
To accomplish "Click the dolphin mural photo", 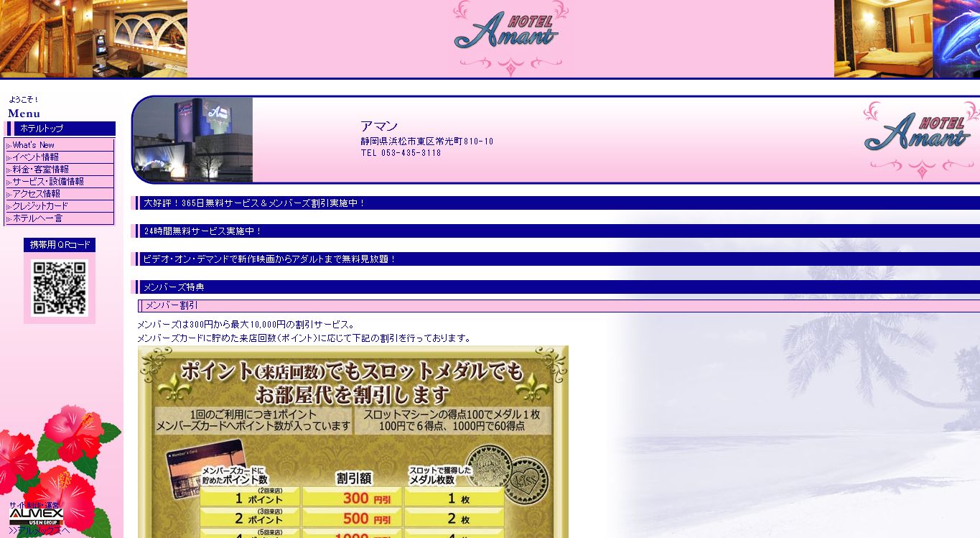I will (x=956, y=39).
